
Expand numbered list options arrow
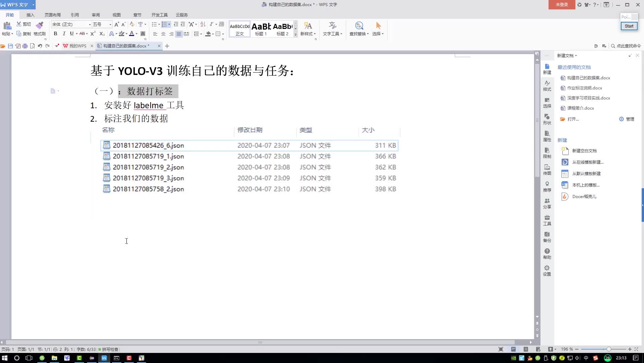pyautogui.click(x=169, y=24)
